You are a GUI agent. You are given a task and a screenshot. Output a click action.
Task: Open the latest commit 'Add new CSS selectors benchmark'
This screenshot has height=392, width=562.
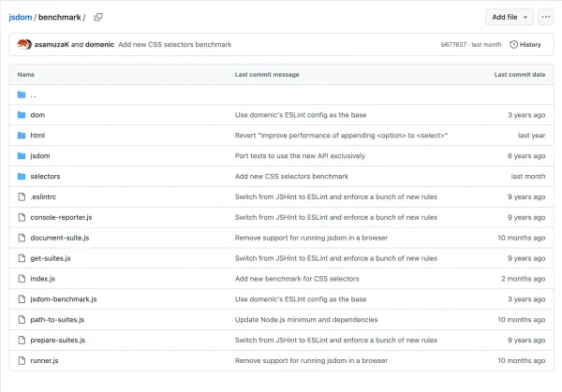(x=175, y=44)
